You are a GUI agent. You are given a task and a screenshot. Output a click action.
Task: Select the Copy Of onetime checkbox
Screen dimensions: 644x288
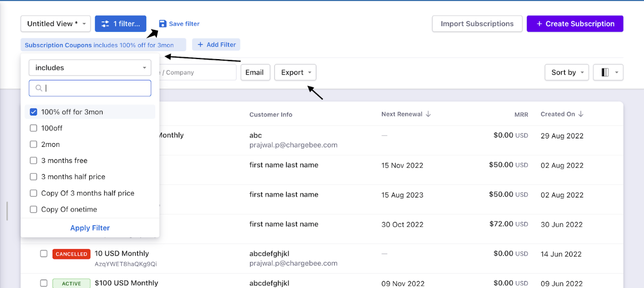pos(34,209)
